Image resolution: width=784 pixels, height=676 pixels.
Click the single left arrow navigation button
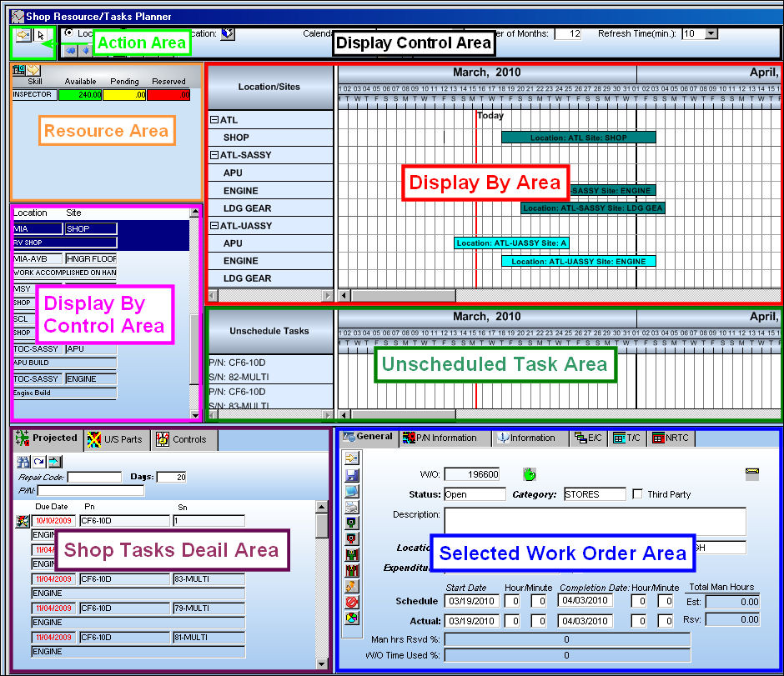[86, 50]
